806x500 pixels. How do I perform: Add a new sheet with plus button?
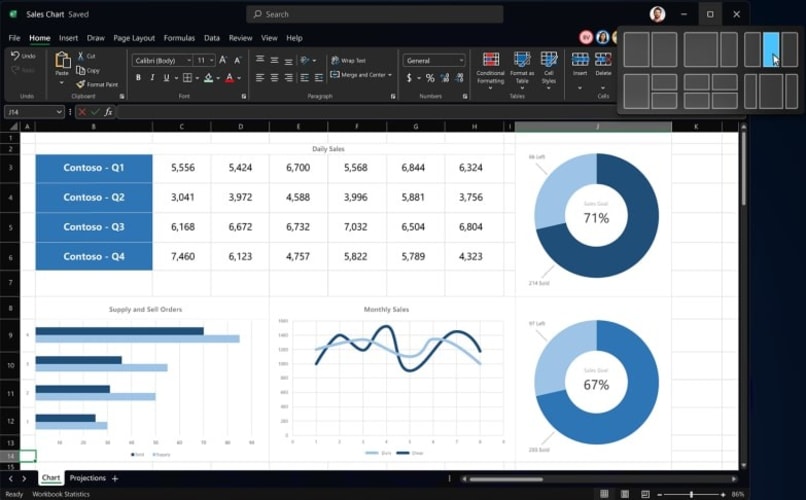tap(115, 478)
